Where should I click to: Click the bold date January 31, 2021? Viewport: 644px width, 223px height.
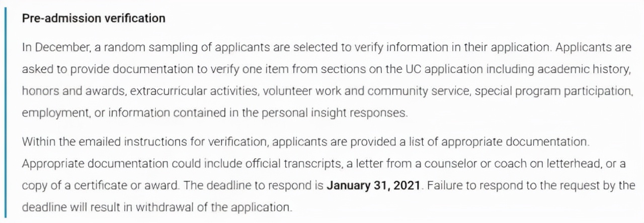[373, 185]
